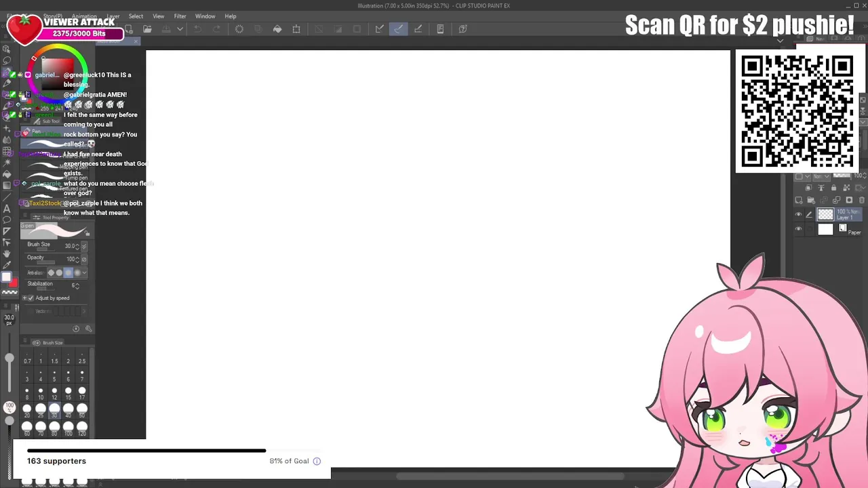The height and width of the screenshot is (488, 868).
Task: Expand the save options dropdown arrow
Action: [x=180, y=29]
